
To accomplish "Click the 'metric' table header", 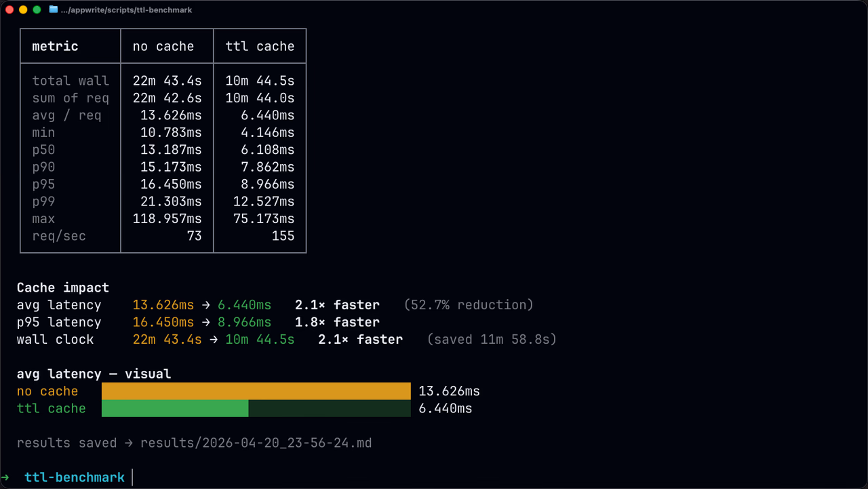I will (x=56, y=47).
